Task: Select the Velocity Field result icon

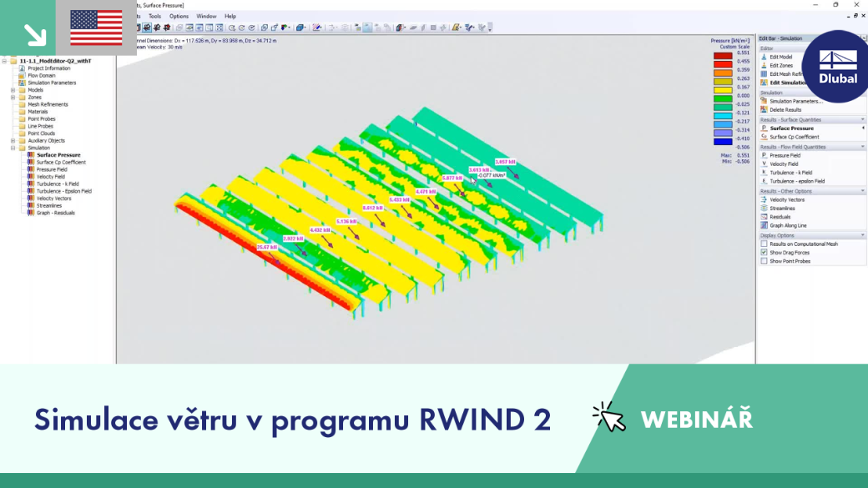Action: coord(764,164)
